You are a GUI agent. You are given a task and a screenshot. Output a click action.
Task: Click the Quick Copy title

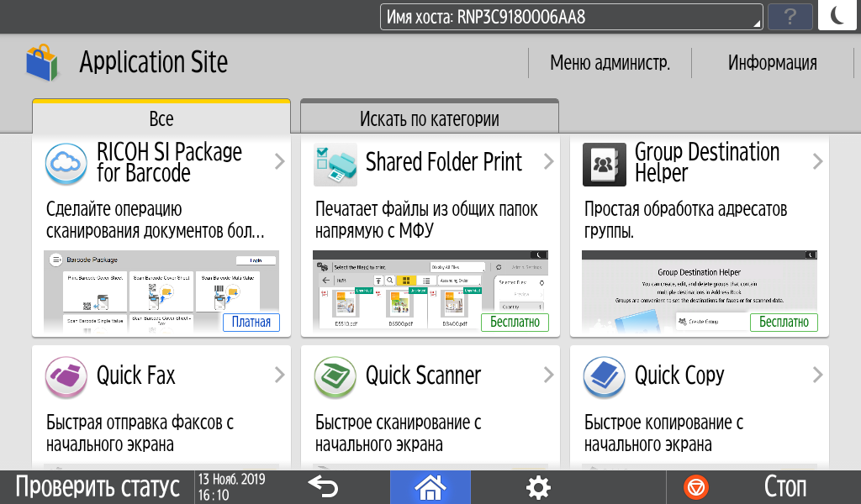[679, 375]
